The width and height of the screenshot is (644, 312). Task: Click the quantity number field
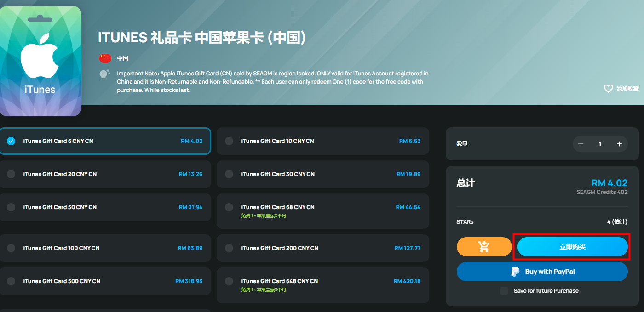[600, 144]
